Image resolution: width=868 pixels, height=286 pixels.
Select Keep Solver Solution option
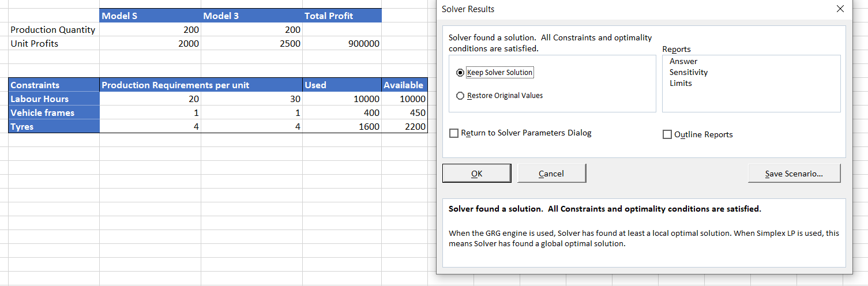tap(460, 73)
